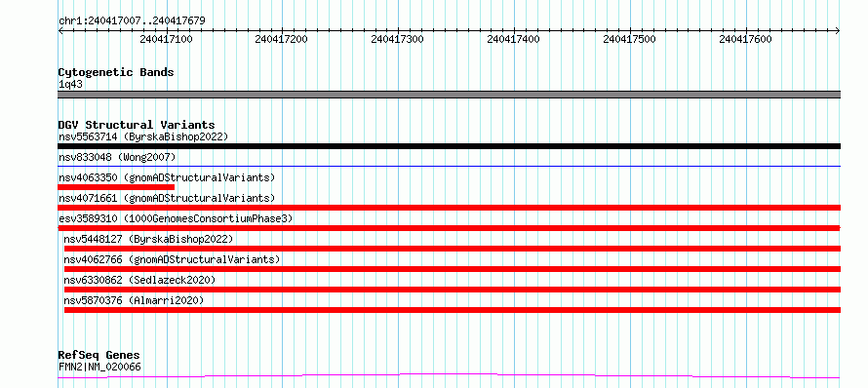The height and width of the screenshot is (388, 868).
Task: Click the left arrow end of ruler
Action: pos(60,31)
